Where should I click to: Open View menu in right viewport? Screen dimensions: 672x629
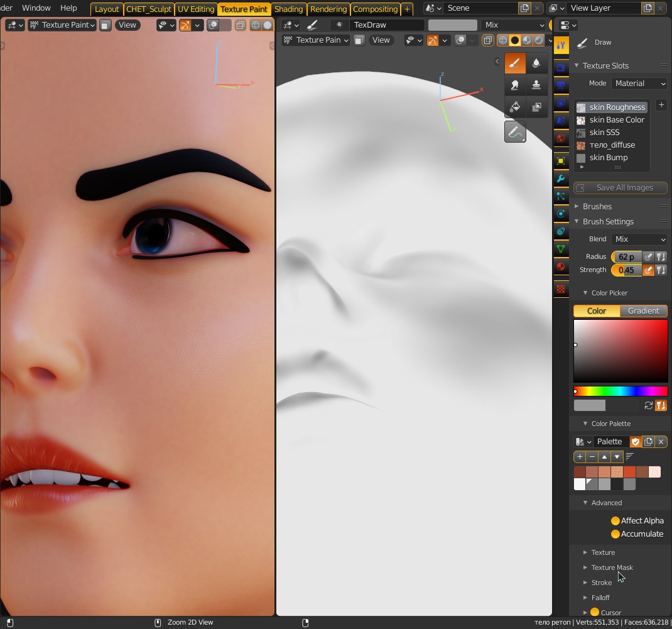tap(381, 40)
